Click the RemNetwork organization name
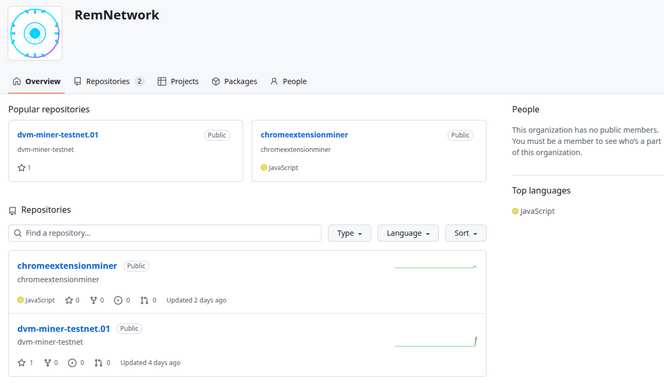This screenshot has height=384, width=664. coord(117,15)
